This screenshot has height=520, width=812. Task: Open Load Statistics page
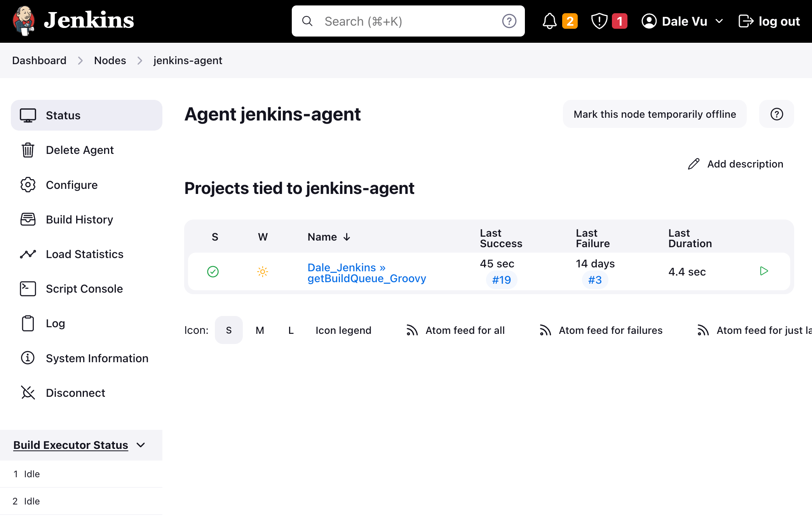pos(84,254)
